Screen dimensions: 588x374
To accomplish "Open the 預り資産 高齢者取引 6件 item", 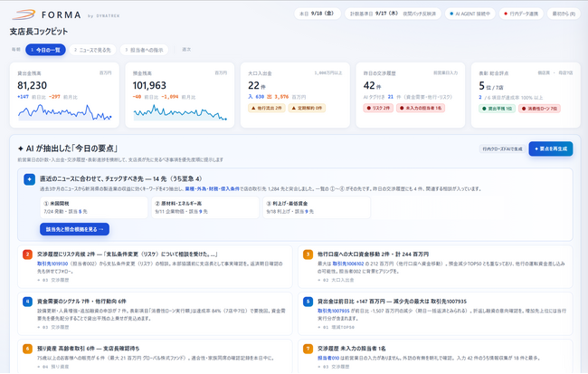I will pyautogui.click(x=155, y=357).
